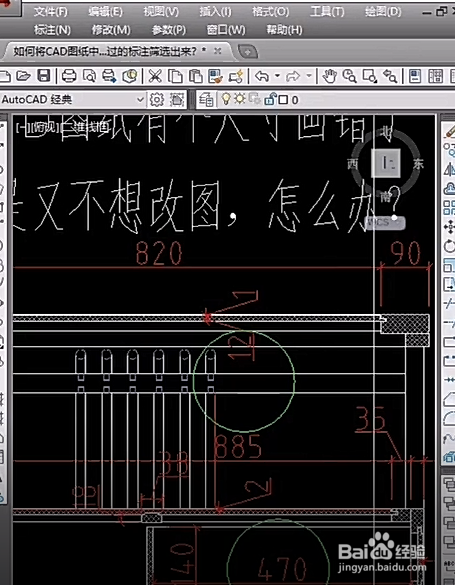
Task: Select Zoom Realtime magnifier
Action: coord(349,76)
